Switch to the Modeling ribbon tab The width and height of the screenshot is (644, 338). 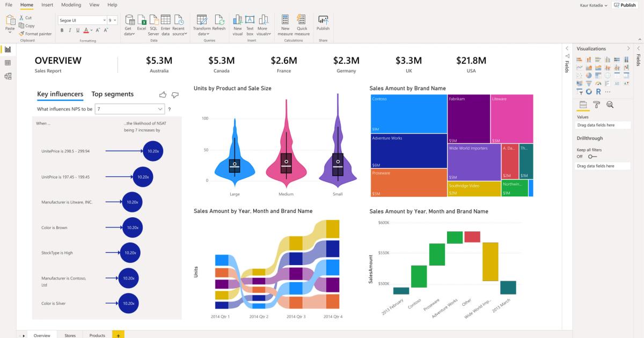coord(71,5)
